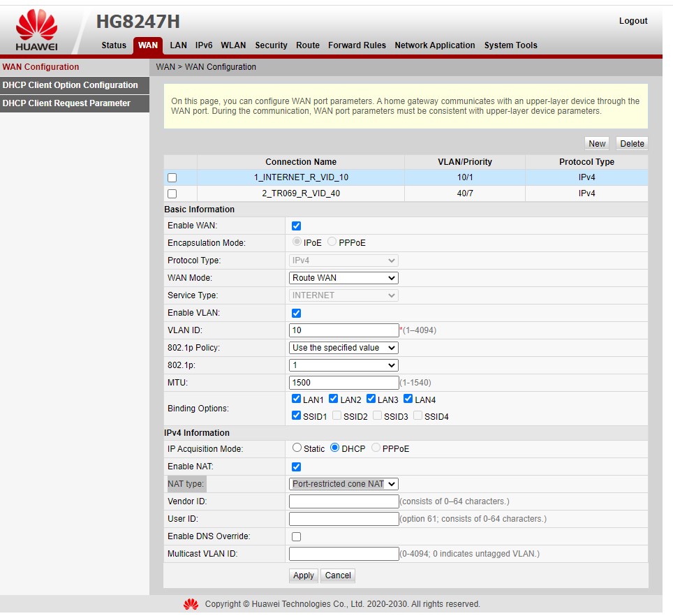Open DHCP Client Request Parameter
The image size is (673, 616).
(x=75, y=103)
